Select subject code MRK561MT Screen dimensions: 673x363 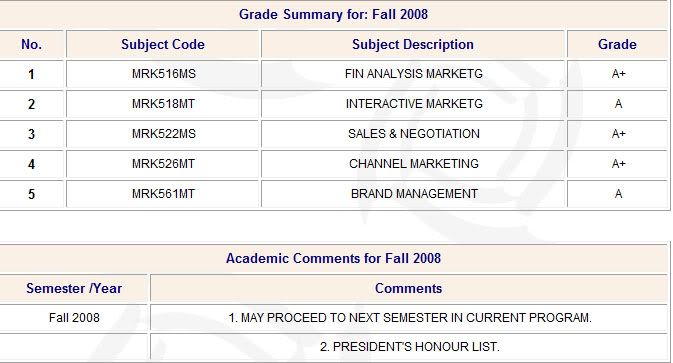(163, 194)
